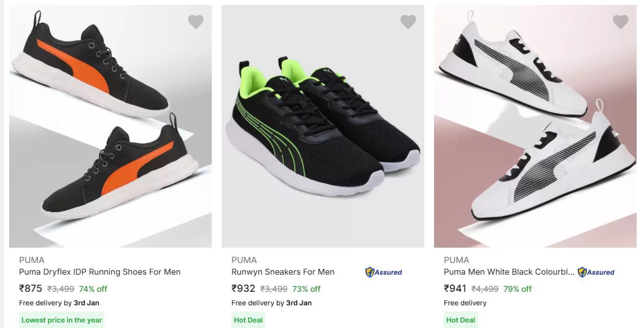Screen dimensions: 644x328
Task: Open Runwyn Sneakers For Men product title
Action: pyautogui.click(x=283, y=272)
